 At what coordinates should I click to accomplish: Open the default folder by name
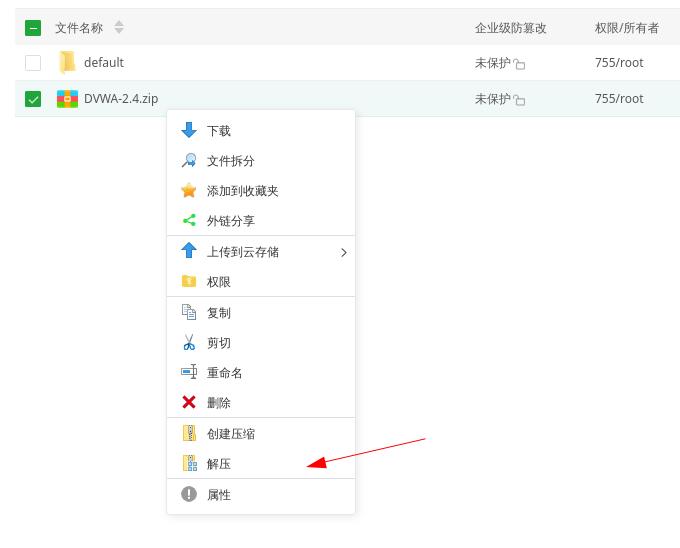[x=103, y=62]
